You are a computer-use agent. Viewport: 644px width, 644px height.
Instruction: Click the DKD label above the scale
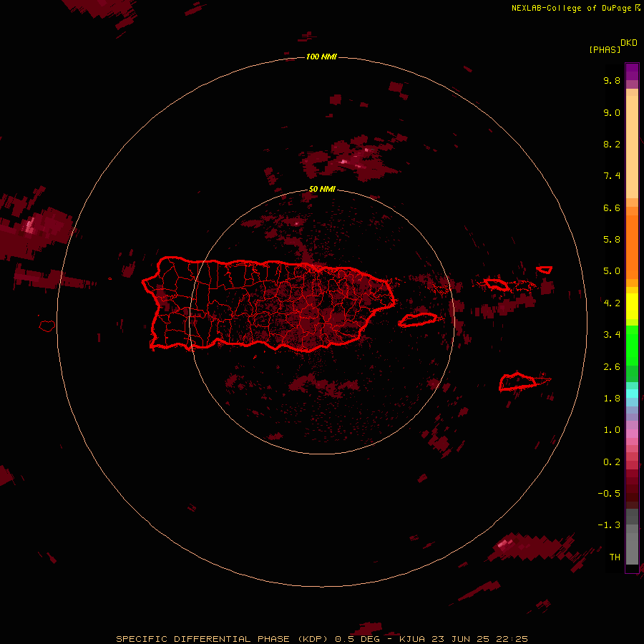(629, 43)
